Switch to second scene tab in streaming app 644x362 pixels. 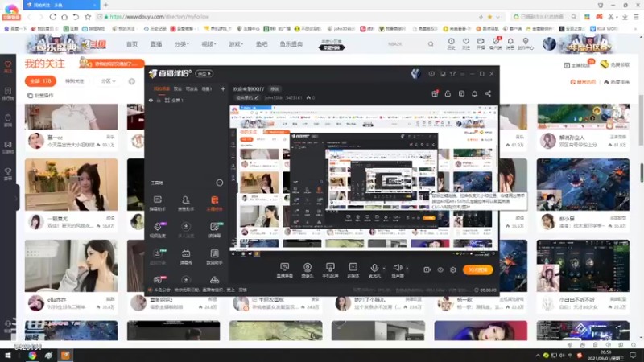177,88
